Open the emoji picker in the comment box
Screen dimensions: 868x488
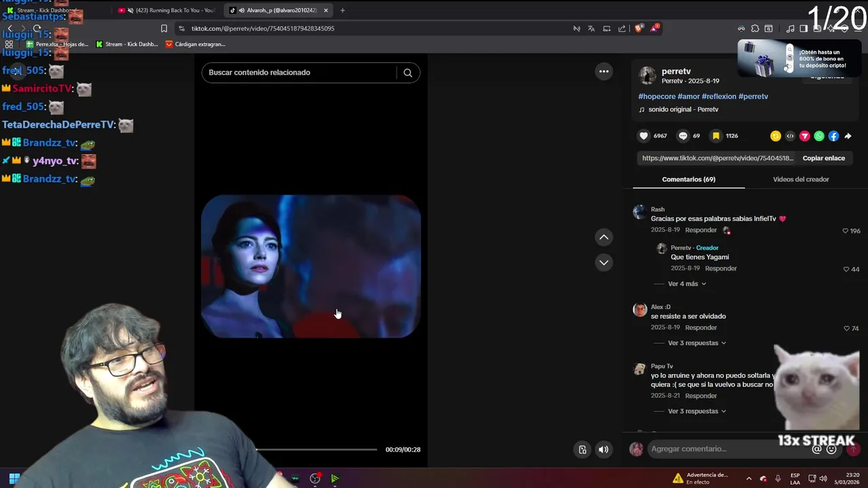pyautogui.click(x=831, y=449)
